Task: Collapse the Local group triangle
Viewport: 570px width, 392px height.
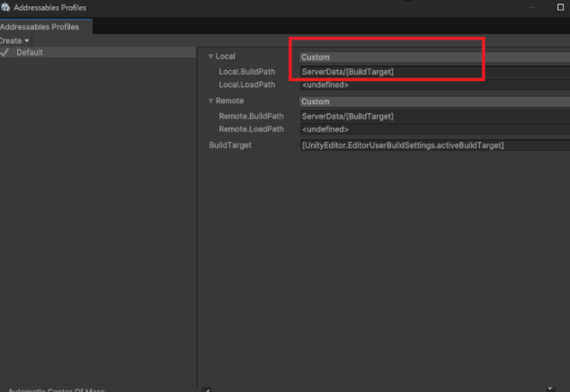Action: (211, 57)
